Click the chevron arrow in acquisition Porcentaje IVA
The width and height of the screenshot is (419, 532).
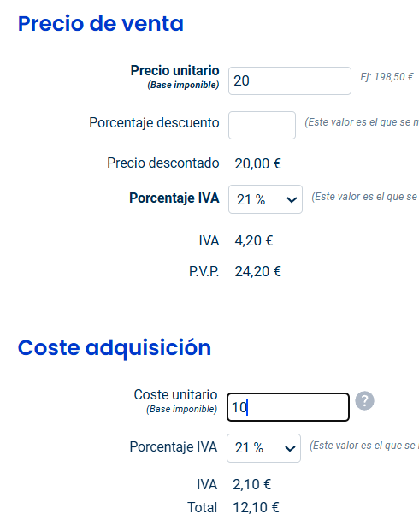click(290, 448)
